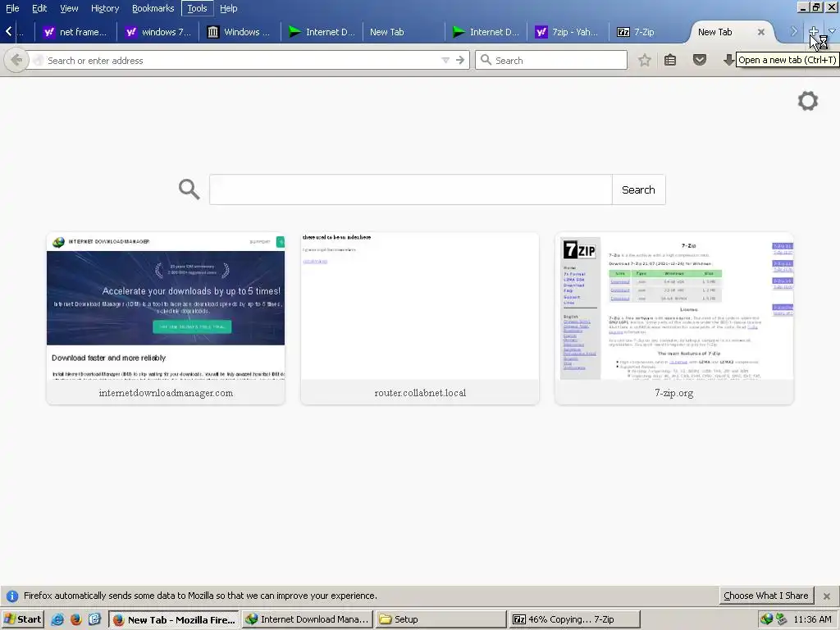Switch to the 'windows 7...' Yahoo tab
The height and width of the screenshot is (630, 840).
pos(158,32)
